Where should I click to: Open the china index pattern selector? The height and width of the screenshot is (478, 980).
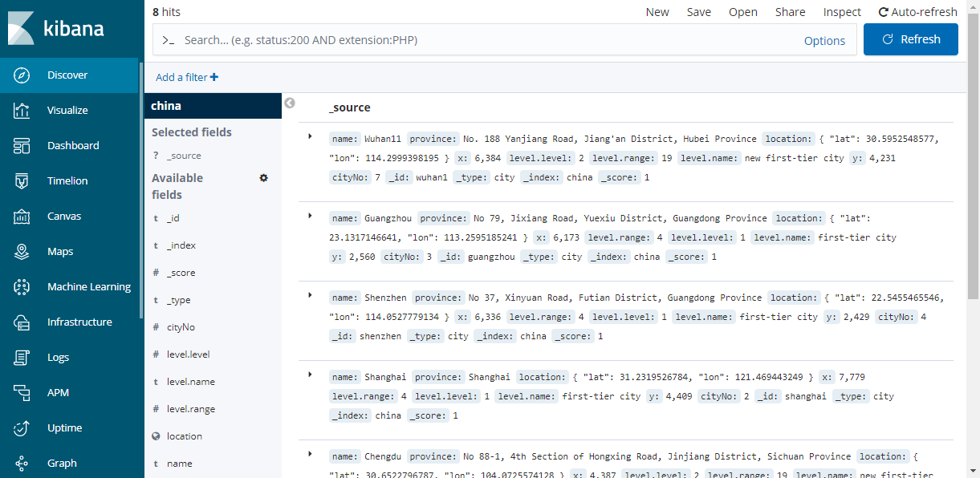coord(213,106)
